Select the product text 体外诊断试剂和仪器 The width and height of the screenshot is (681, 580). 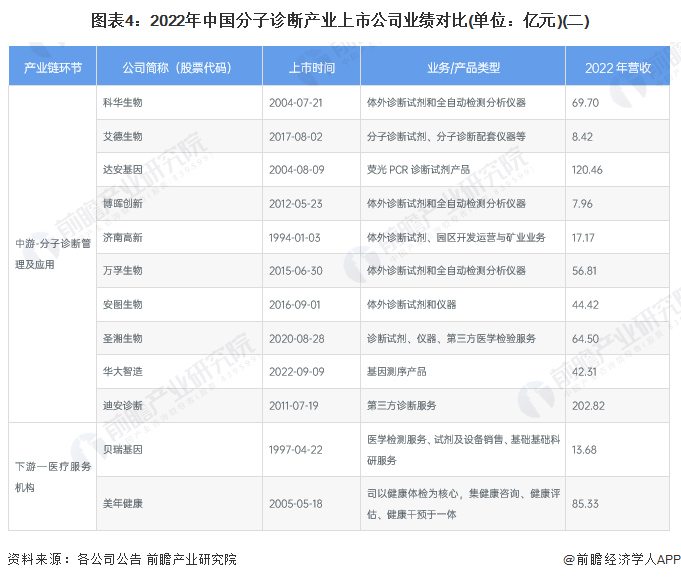point(411,304)
